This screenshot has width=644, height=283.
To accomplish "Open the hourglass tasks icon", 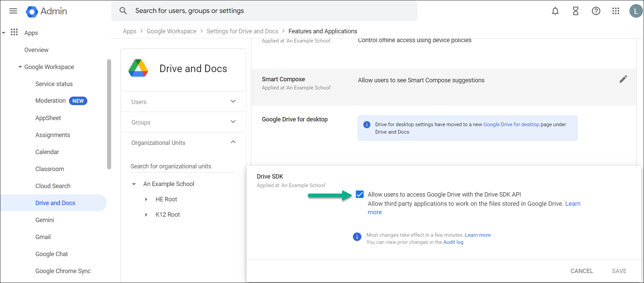I will click(575, 11).
